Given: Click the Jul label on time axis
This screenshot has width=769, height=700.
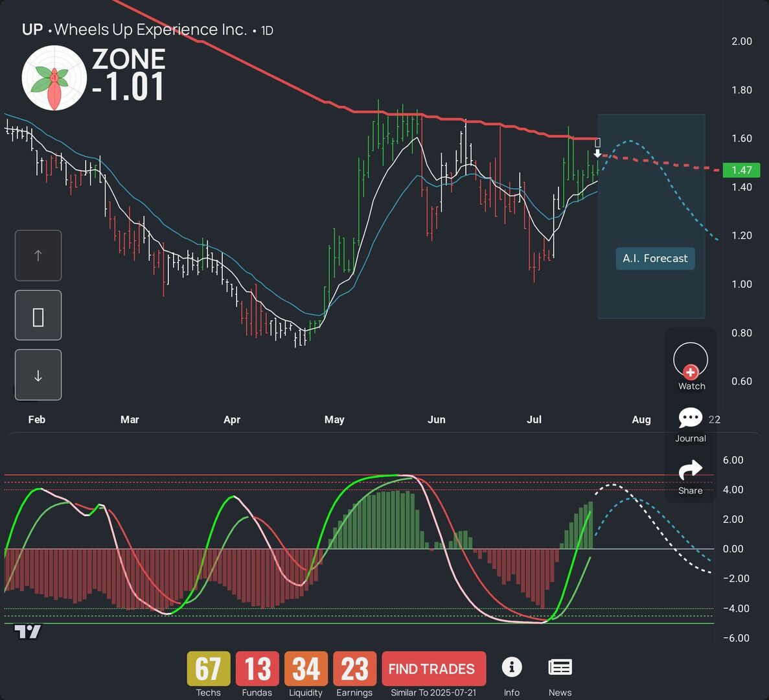Looking at the screenshot, I should (x=534, y=420).
